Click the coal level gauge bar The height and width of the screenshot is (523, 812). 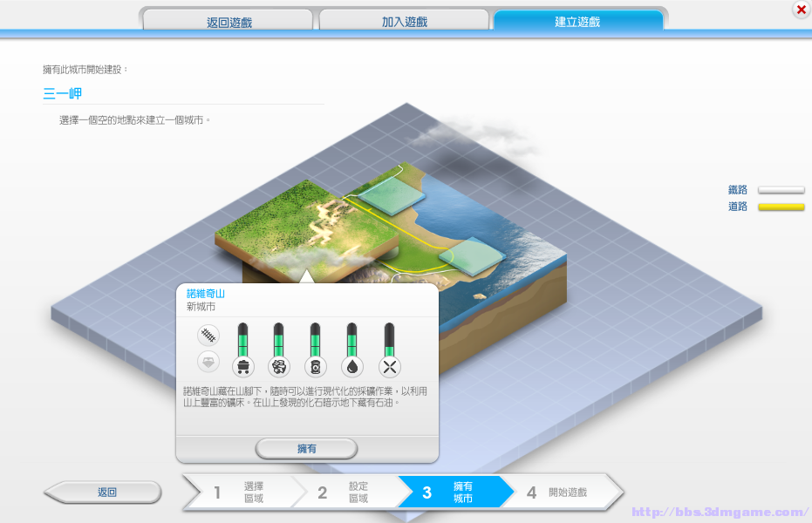(242, 340)
